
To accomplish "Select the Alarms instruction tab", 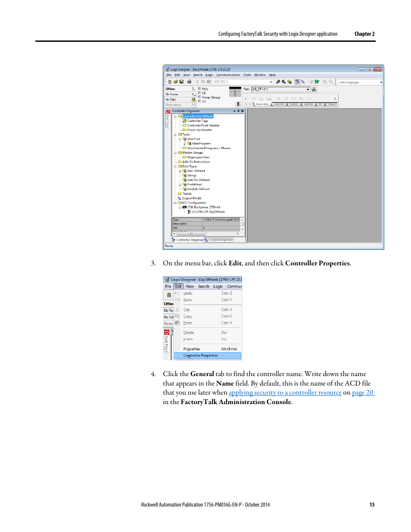I will click(308, 104).
